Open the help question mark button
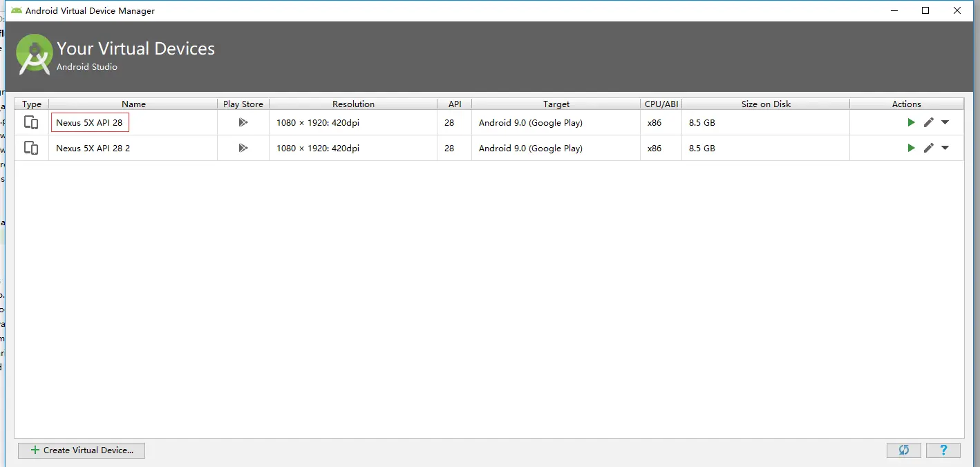This screenshot has width=980, height=467. 943,450
